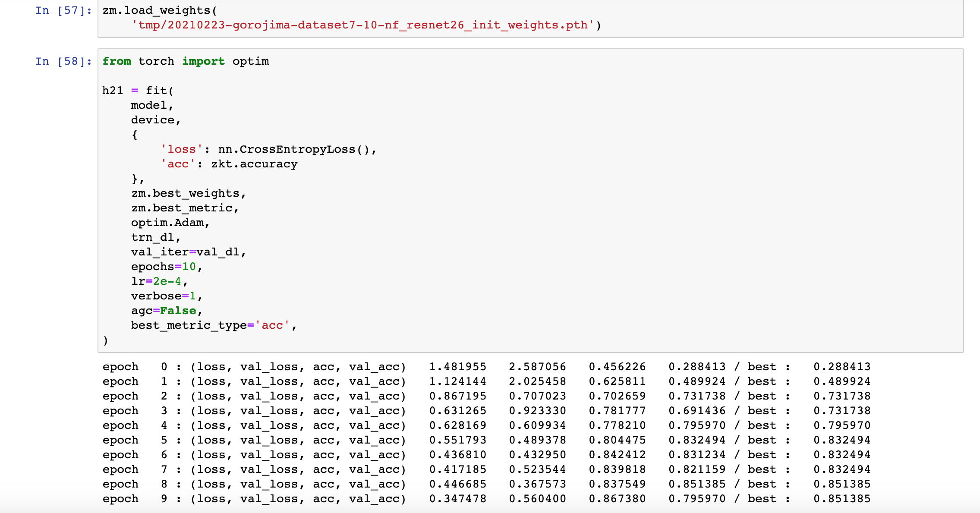This screenshot has width=980, height=513.
Task: Click the optim.Adam argument
Action: tap(170, 223)
